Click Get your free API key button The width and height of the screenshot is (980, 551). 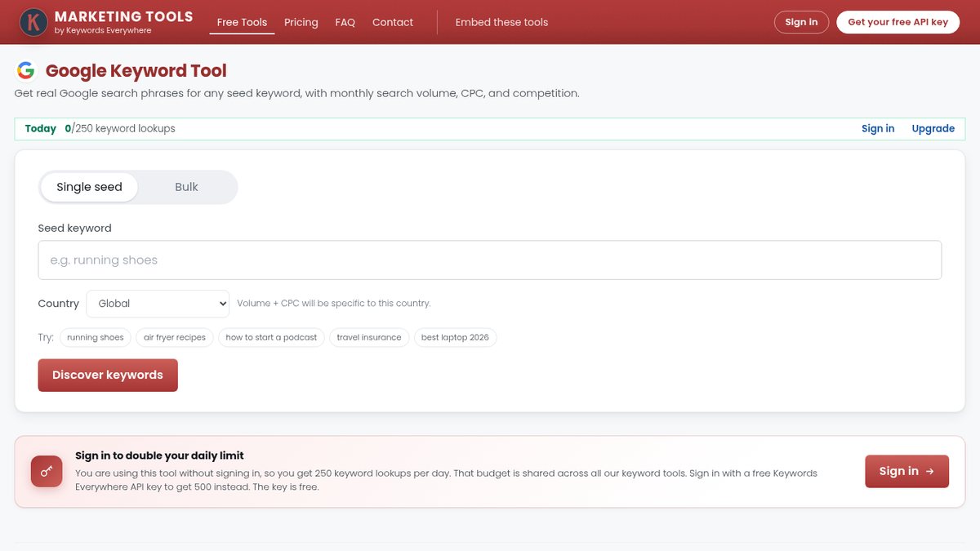coord(898,22)
